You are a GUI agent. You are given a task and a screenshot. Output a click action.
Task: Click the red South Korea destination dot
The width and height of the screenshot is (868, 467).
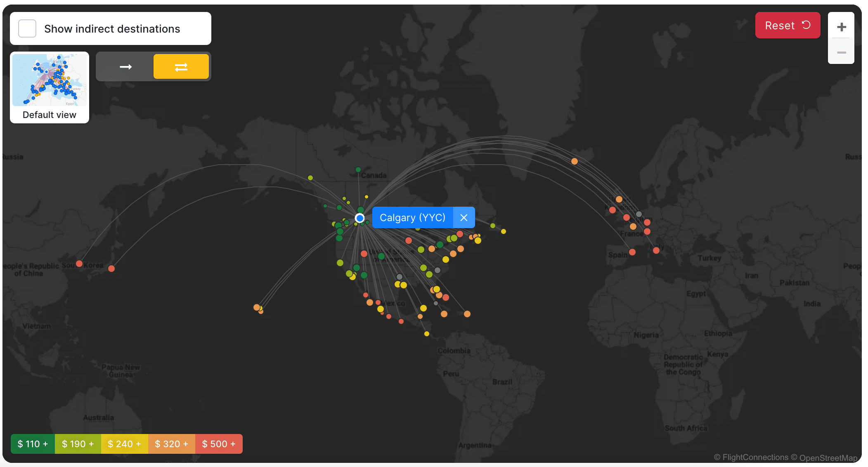coord(79,264)
